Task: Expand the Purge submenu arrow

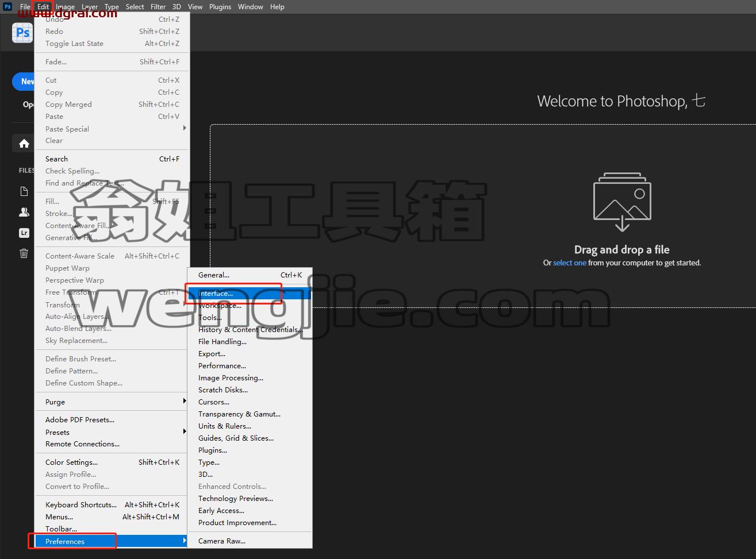Action: [x=185, y=401]
